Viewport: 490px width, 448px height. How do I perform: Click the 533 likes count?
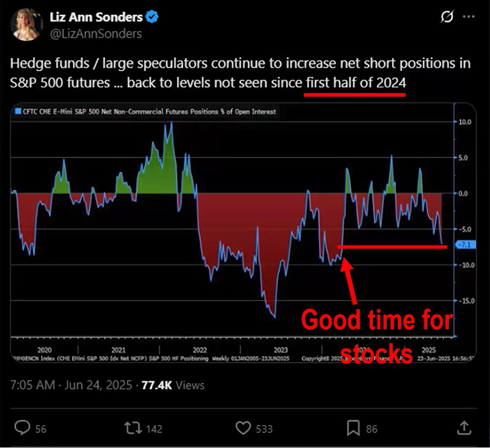point(264,429)
